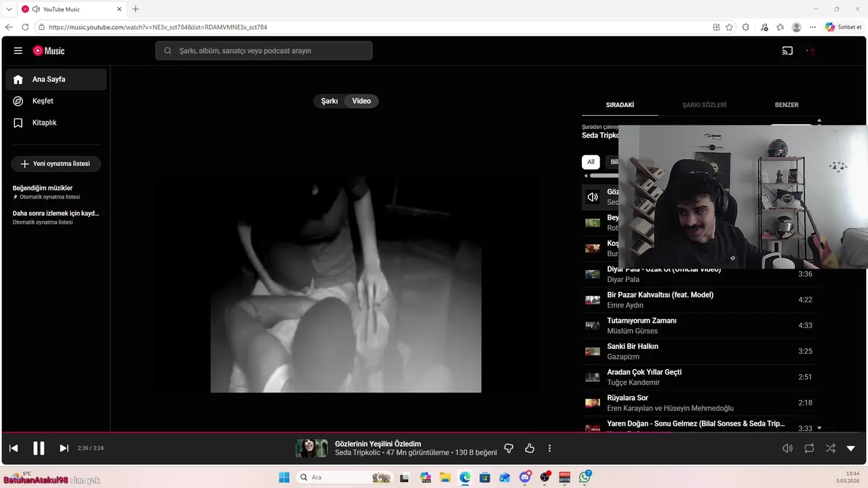This screenshot has width=868, height=488.
Task: Click the Tutamıyorum Zamanı queue thumbnail
Action: click(593, 325)
